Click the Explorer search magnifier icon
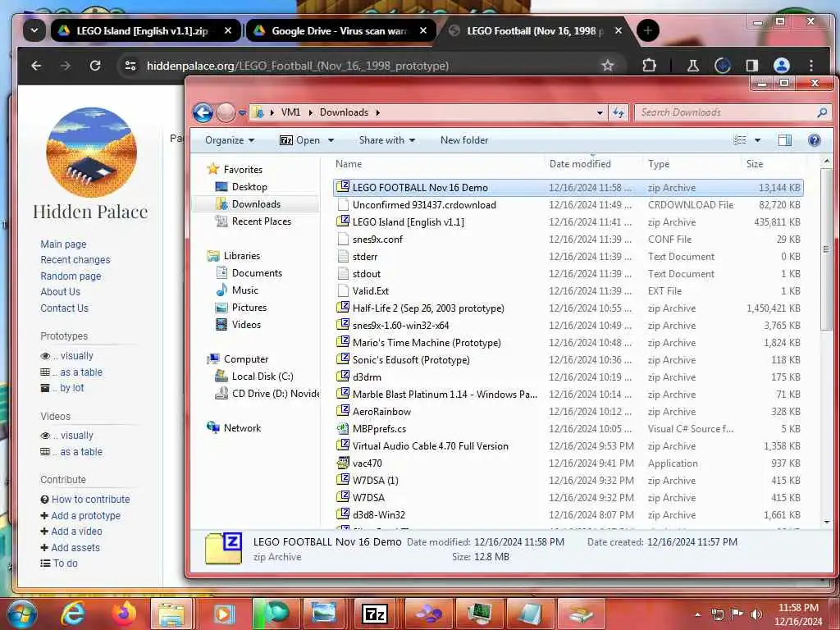Image resolution: width=840 pixels, height=630 pixels. point(822,112)
